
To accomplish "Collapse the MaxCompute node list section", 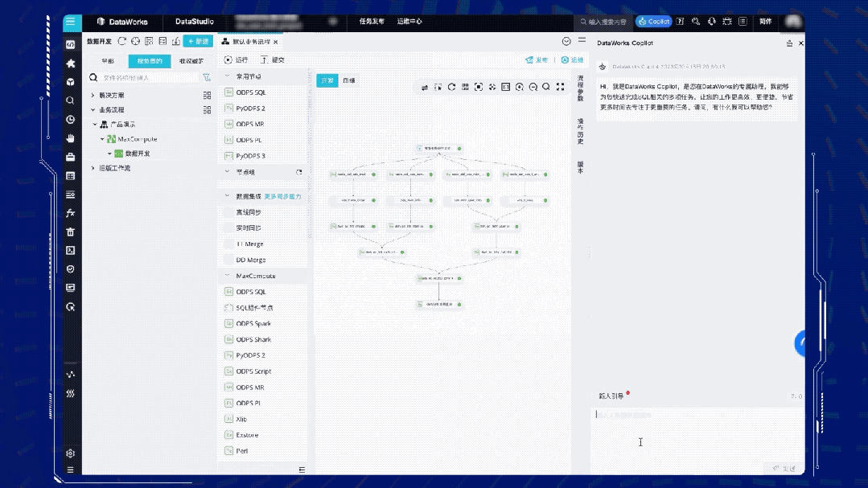I will (x=227, y=275).
